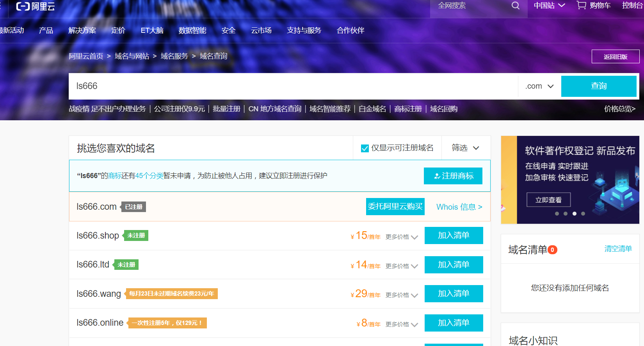
Task: Open the shopping cart icon
Action: tap(581, 5)
